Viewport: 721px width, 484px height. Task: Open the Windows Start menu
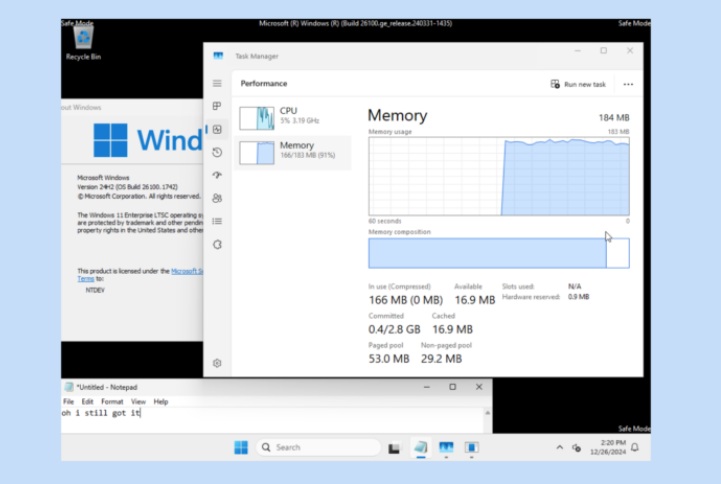[x=241, y=448]
